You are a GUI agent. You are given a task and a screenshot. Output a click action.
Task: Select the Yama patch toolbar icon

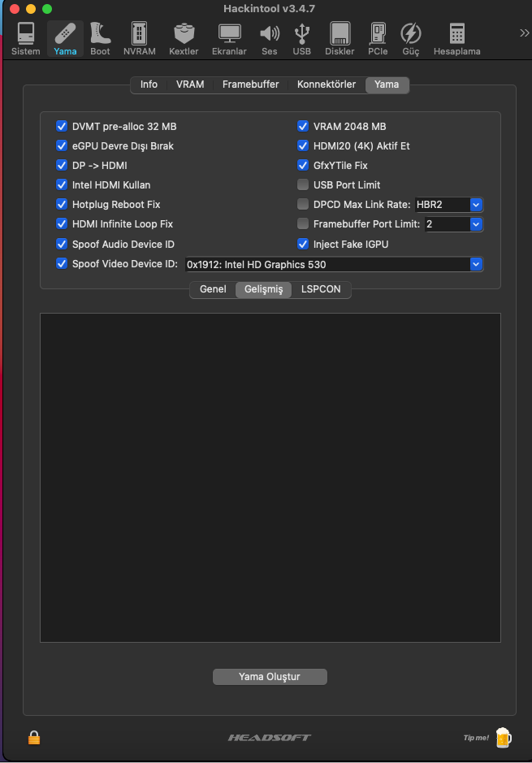[x=65, y=39]
